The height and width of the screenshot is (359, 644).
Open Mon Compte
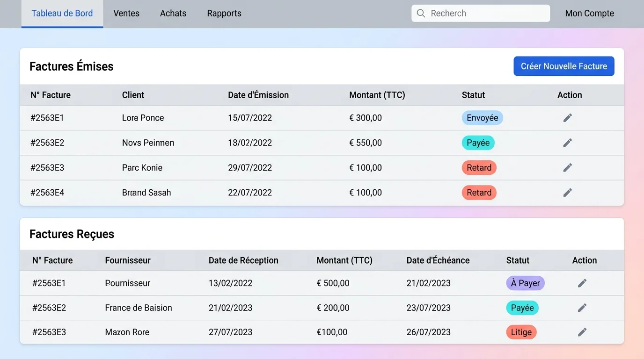point(589,13)
